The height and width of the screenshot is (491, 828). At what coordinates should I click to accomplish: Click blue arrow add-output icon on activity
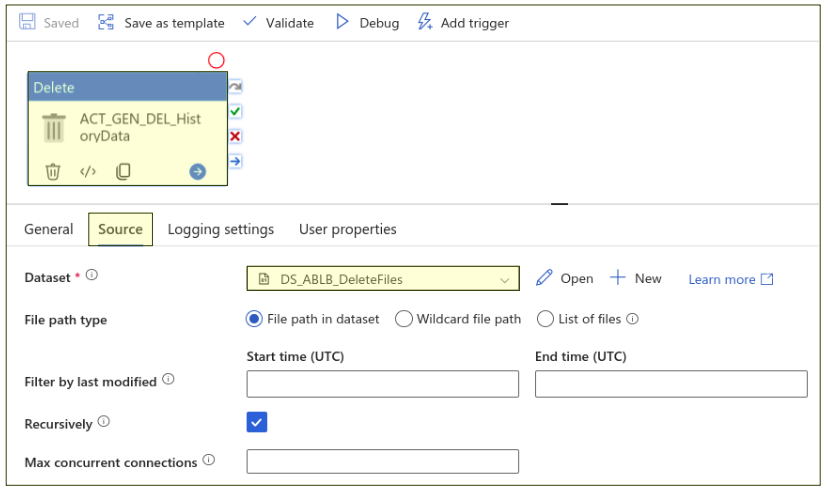point(197,172)
